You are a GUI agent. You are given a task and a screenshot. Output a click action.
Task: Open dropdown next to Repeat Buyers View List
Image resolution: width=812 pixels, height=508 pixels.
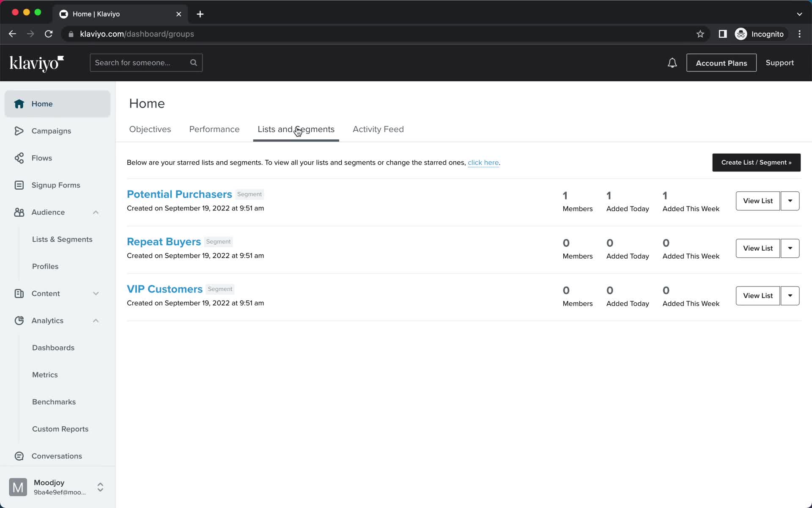[x=790, y=248]
